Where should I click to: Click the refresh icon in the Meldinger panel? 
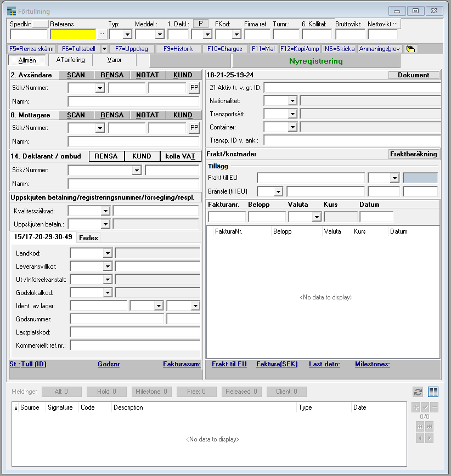coord(418,392)
